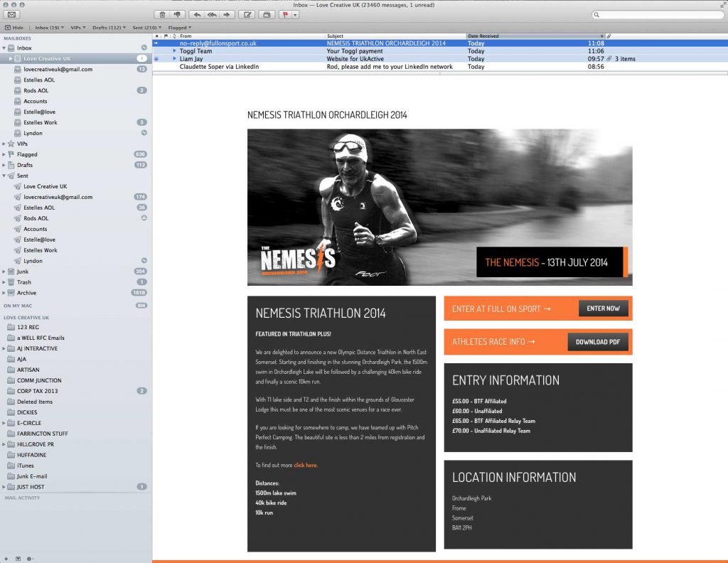
Task: Mark message as junk with thumbs-down icon
Action: [176, 14]
